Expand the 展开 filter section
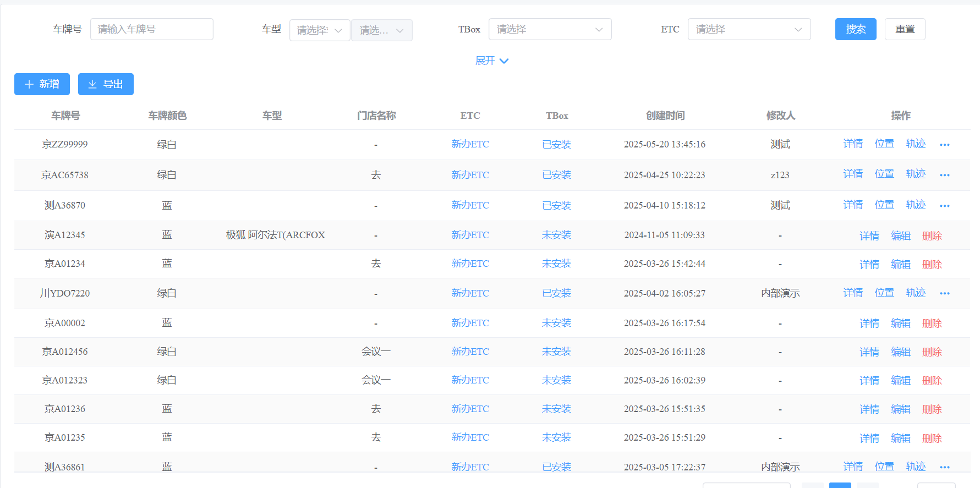The image size is (980, 488). click(491, 61)
